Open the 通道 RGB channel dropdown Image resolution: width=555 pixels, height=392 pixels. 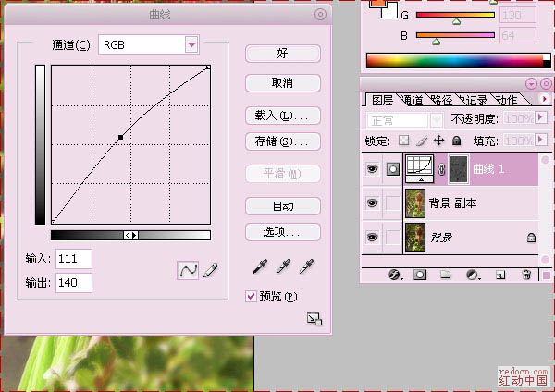[x=191, y=44]
